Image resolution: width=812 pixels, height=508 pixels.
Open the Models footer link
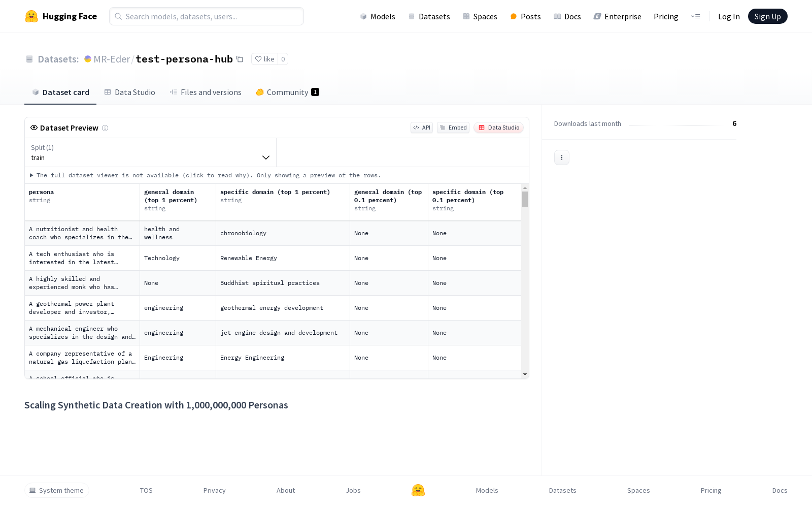tap(487, 490)
